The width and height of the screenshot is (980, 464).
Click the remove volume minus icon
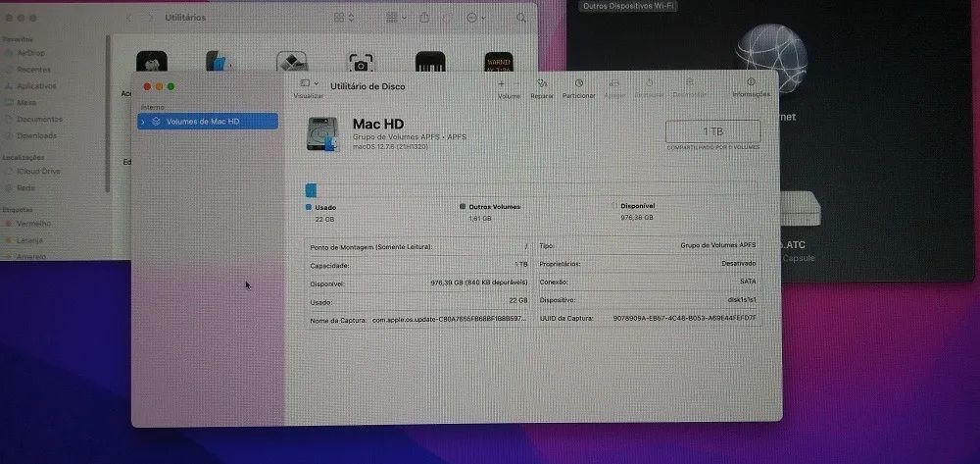(516, 83)
